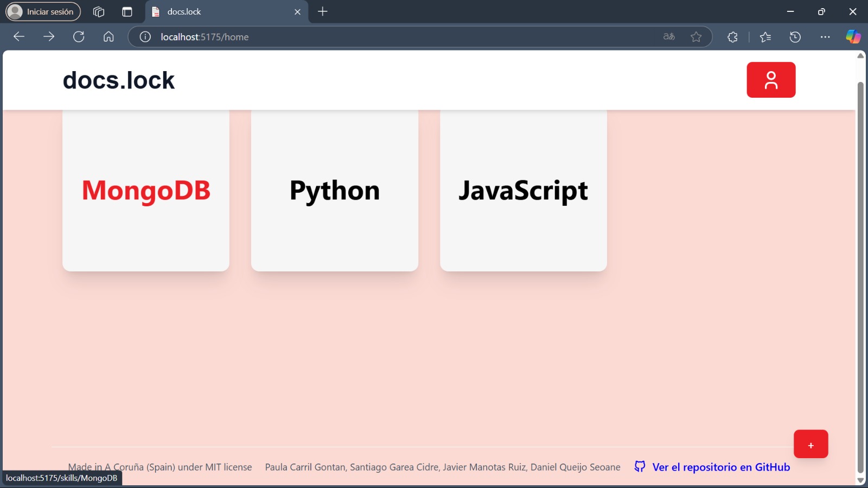Open the JavaScript skill card
Image resolution: width=868 pixels, height=488 pixels.
pos(524,191)
